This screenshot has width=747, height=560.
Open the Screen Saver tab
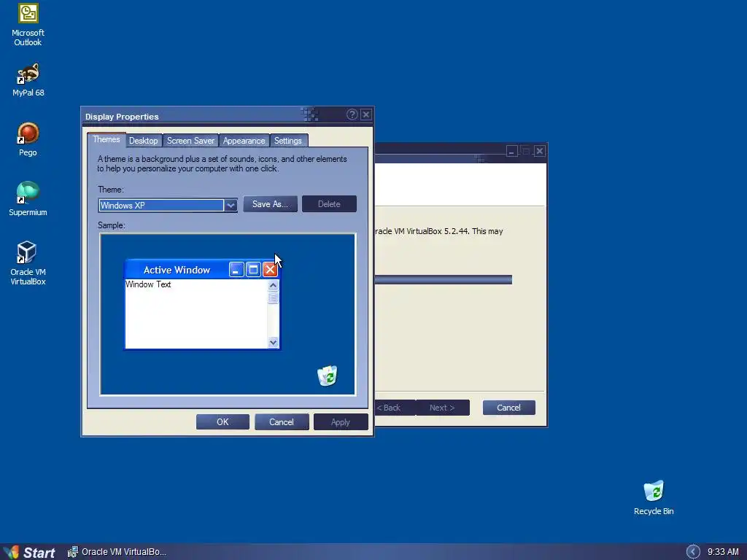190,141
